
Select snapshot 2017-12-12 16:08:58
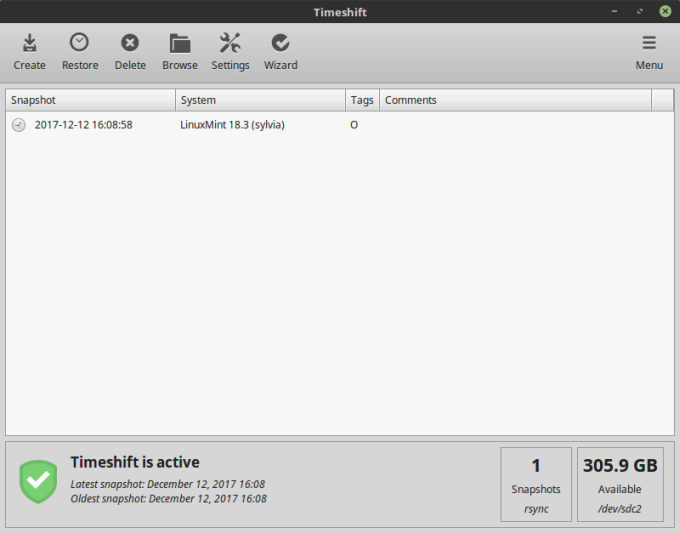tap(83, 125)
